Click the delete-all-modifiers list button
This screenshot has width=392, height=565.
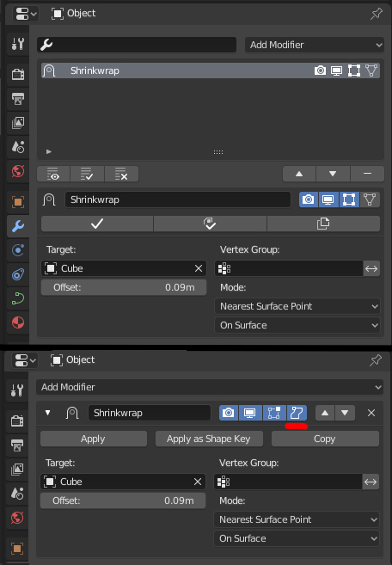(x=121, y=174)
